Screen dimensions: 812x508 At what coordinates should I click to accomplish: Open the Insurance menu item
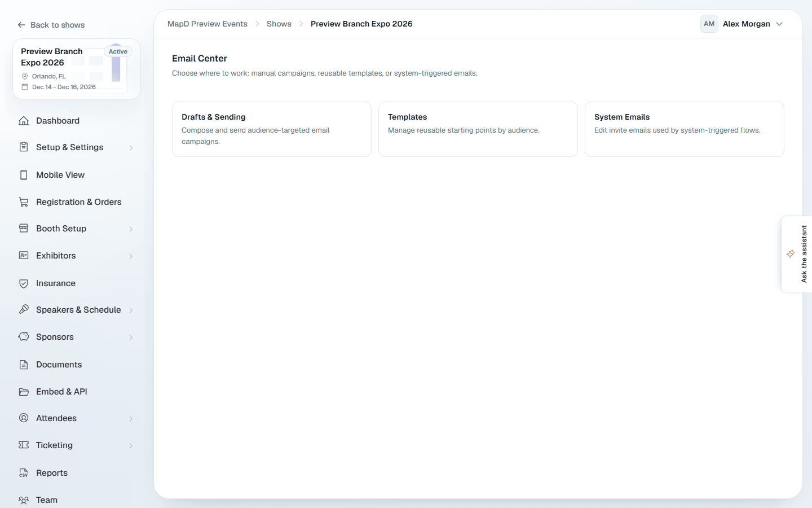point(77,283)
